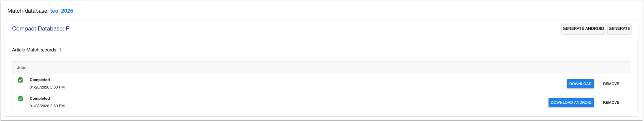644x121 pixels.
Task: Open the teo_2025 match-database link
Action: [x=61, y=11]
